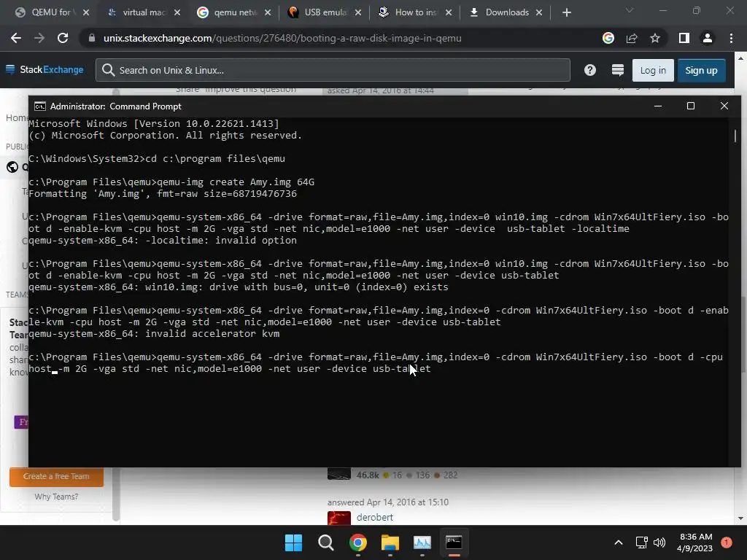Close the qemu network Google tab
Image resolution: width=747 pixels, height=560 pixels.
268,12
